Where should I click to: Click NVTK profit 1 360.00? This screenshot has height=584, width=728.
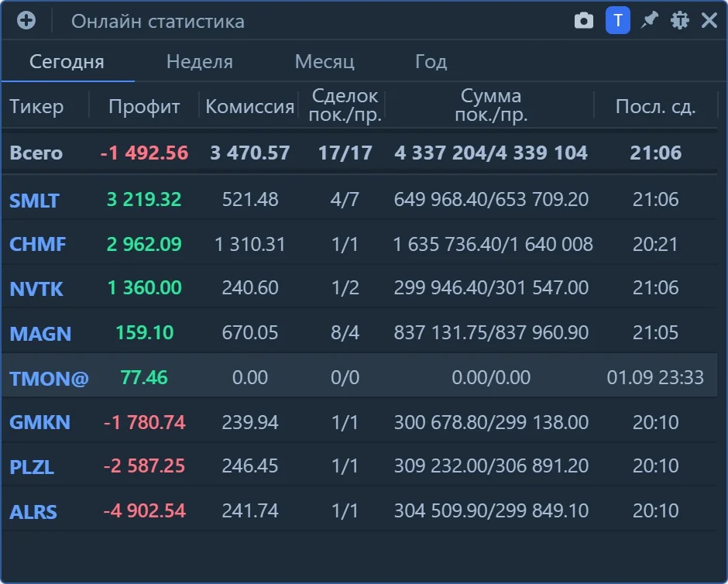144,287
